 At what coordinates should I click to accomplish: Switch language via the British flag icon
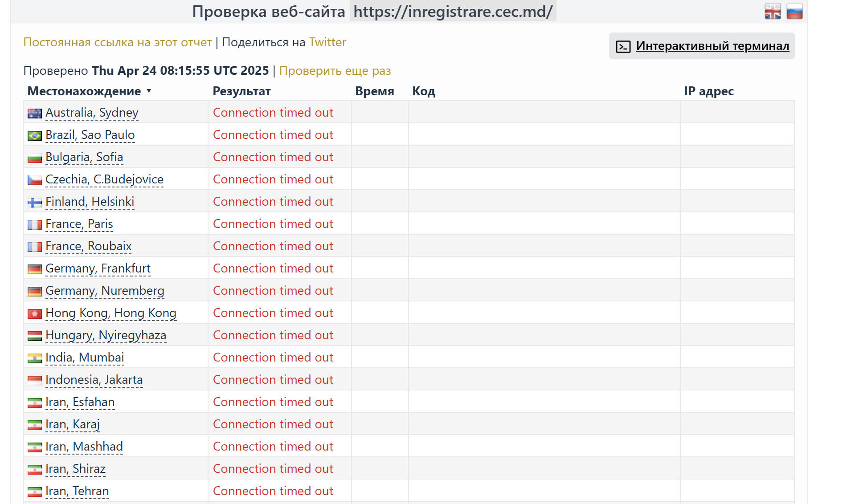point(773,12)
